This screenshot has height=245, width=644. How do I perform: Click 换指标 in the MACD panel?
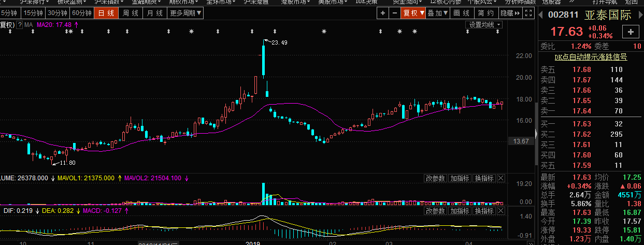pos(484,211)
